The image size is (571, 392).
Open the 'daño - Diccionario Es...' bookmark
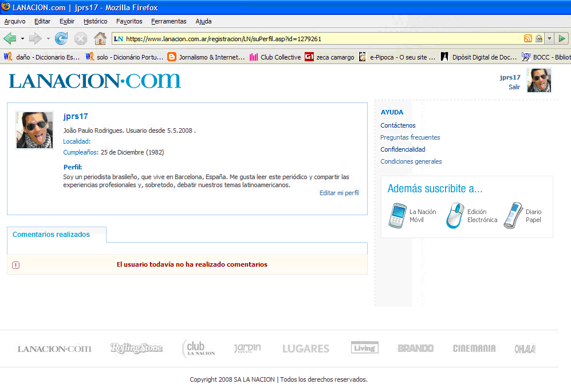click(41, 57)
